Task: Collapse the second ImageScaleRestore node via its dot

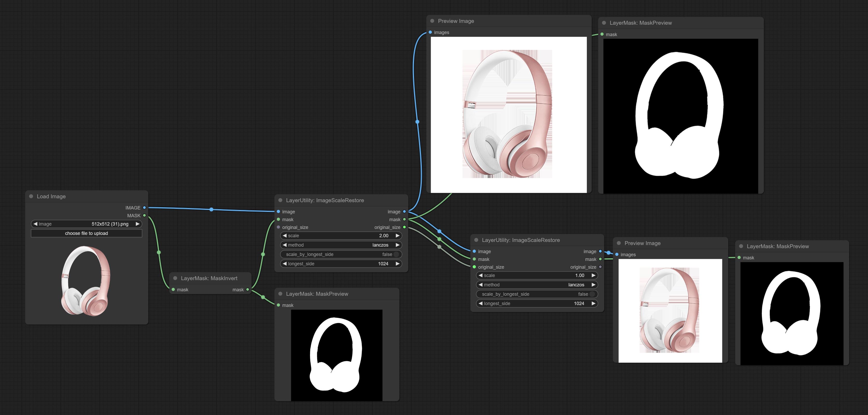Action: [476, 240]
